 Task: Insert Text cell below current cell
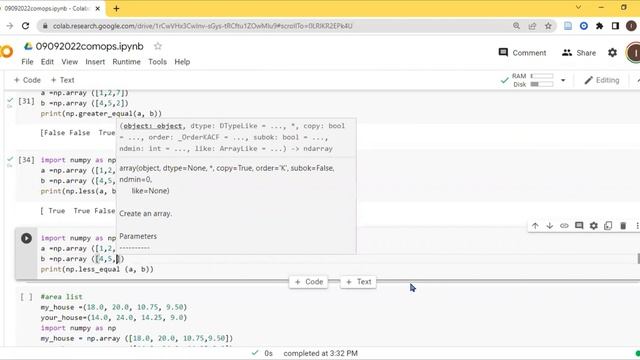[358, 282]
